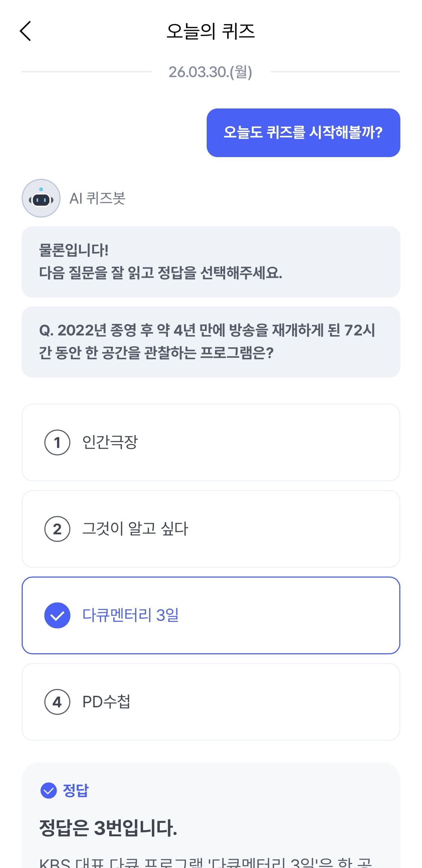422x868 pixels.
Task: Tap the 정답은 3번입니다. heading
Action: click(x=108, y=827)
